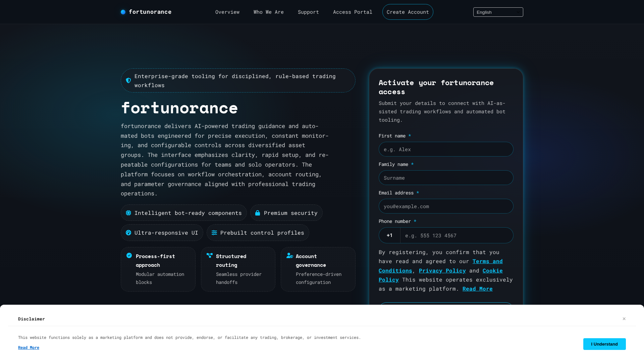Focus the Email address input field
Screen dimensions: 644x362
(x=446, y=206)
